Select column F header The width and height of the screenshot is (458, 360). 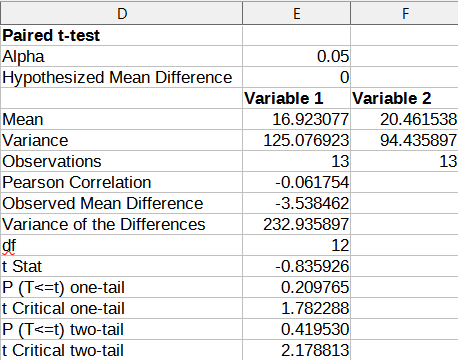click(404, 13)
